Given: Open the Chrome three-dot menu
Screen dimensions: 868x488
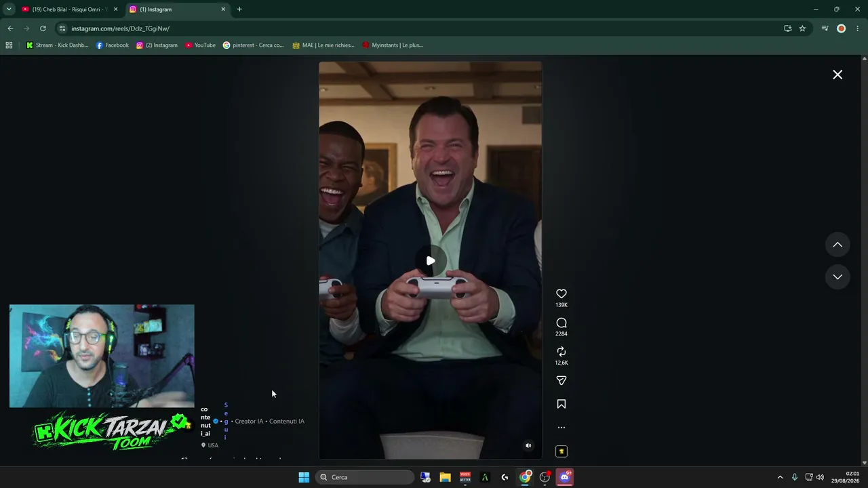Looking at the screenshot, I should 858,28.
